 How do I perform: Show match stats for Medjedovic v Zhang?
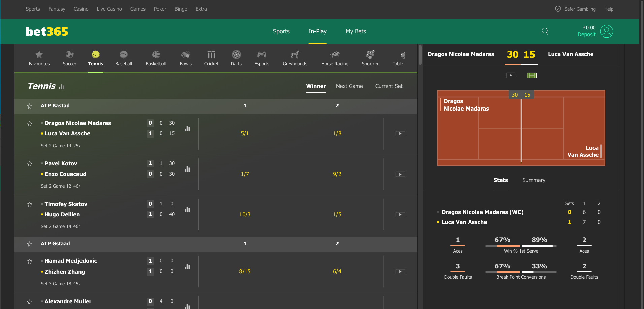pyautogui.click(x=187, y=266)
